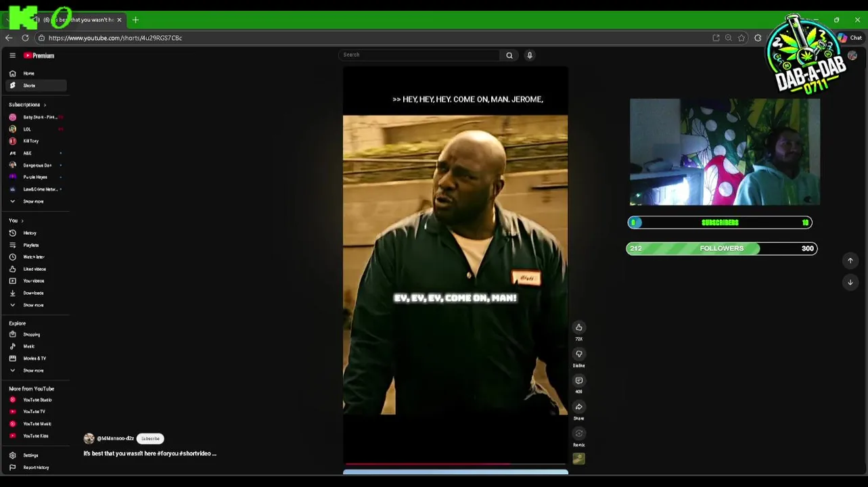This screenshot has height=487, width=868.
Task: Select Shorts in the sidebar
Action: click(x=36, y=85)
